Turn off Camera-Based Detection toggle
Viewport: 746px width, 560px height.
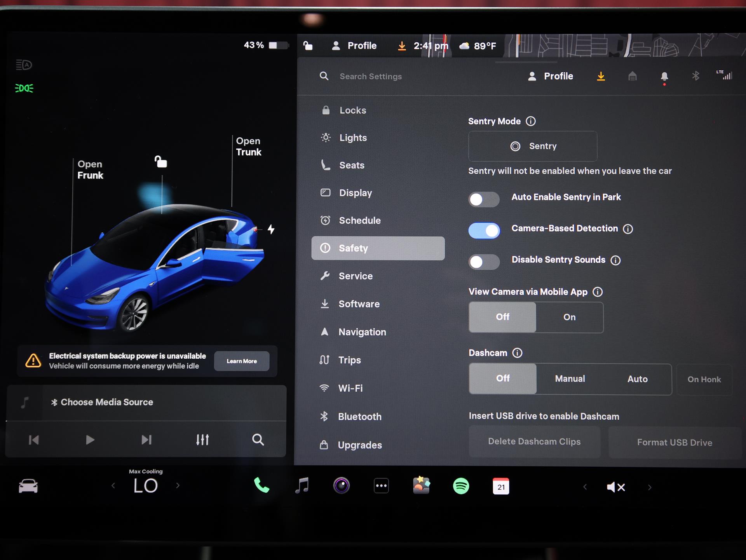tap(484, 231)
